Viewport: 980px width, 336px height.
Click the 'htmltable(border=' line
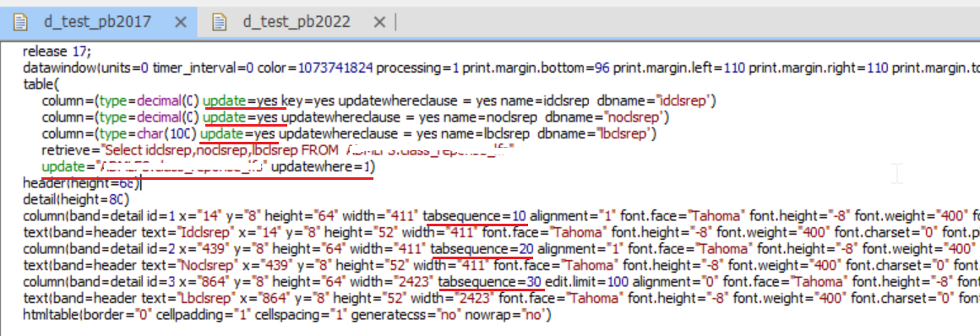tap(287, 317)
